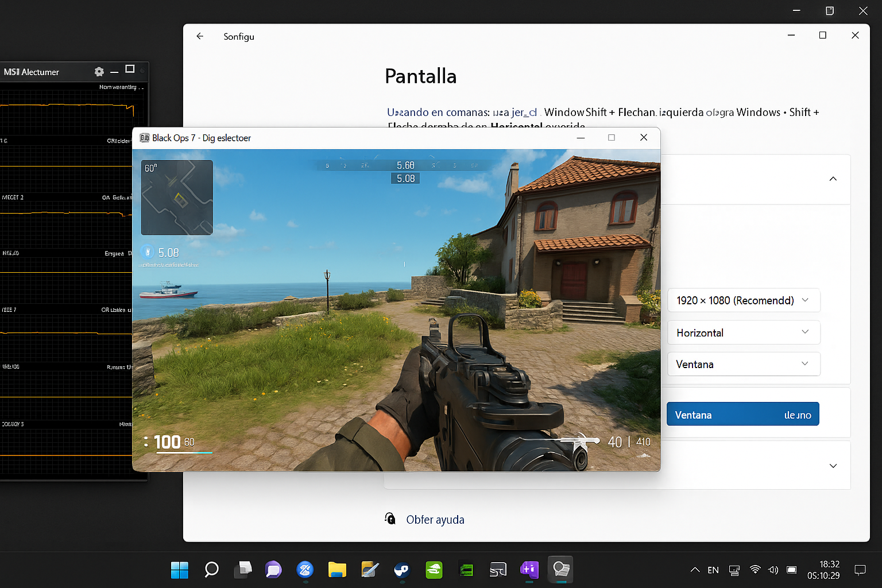Click the headset icon beside Obtener ayuda
882x588 pixels.
tap(390, 519)
